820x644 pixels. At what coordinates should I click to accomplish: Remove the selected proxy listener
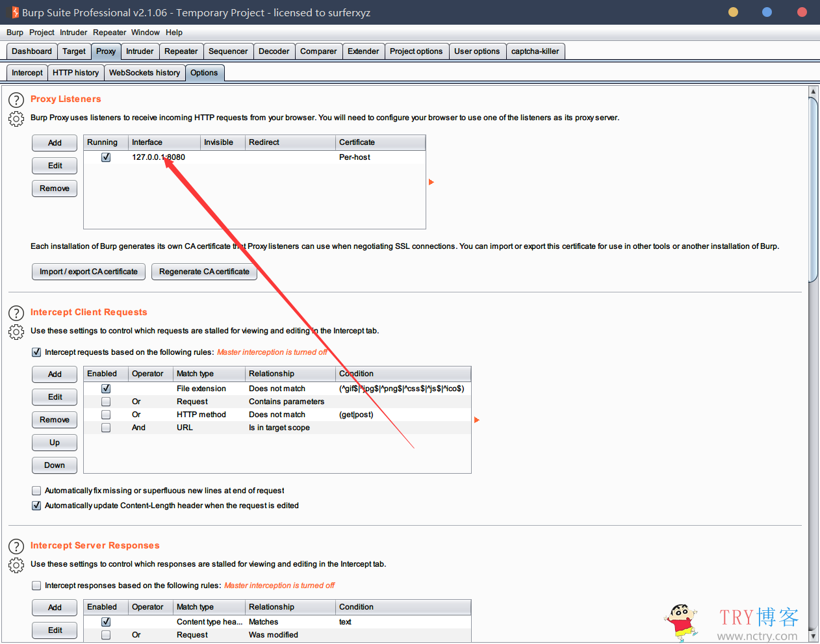tap(55, 188)
